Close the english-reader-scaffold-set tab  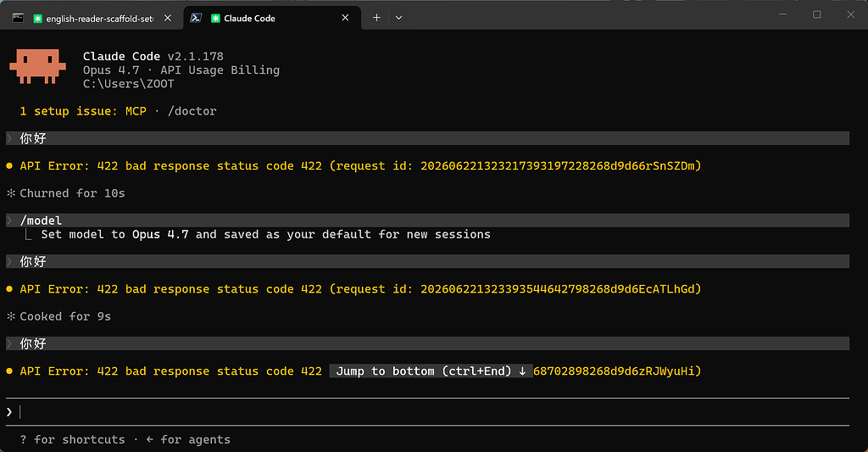point(168,19)
